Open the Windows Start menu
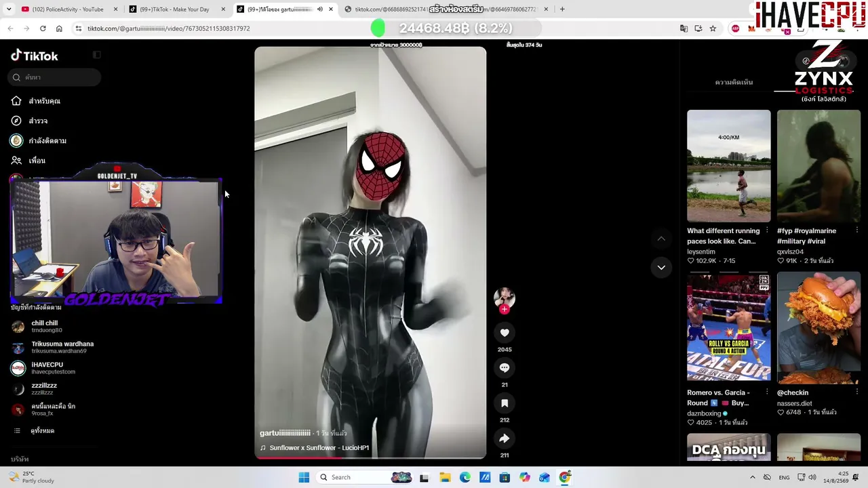The width and height of the screenshot is (868, 488). [304, 477]
